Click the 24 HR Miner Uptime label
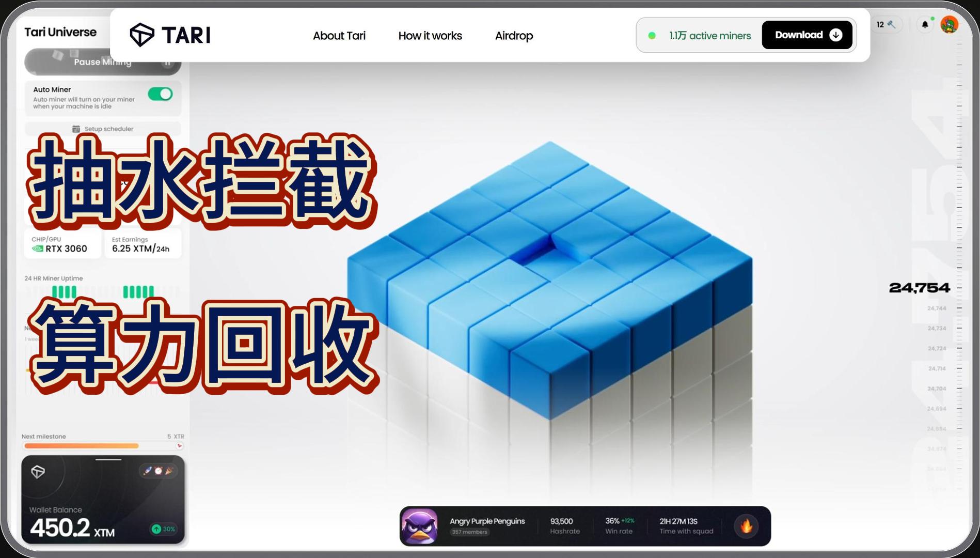980x558 pixels. click(x=53, y=278)
